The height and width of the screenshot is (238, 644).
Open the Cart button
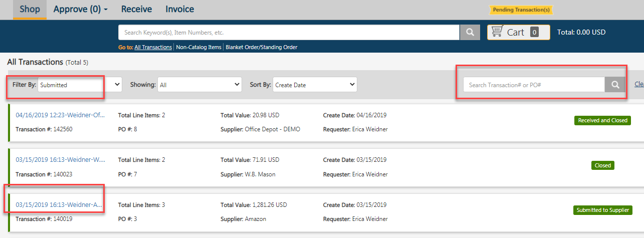tap(518, 32)
